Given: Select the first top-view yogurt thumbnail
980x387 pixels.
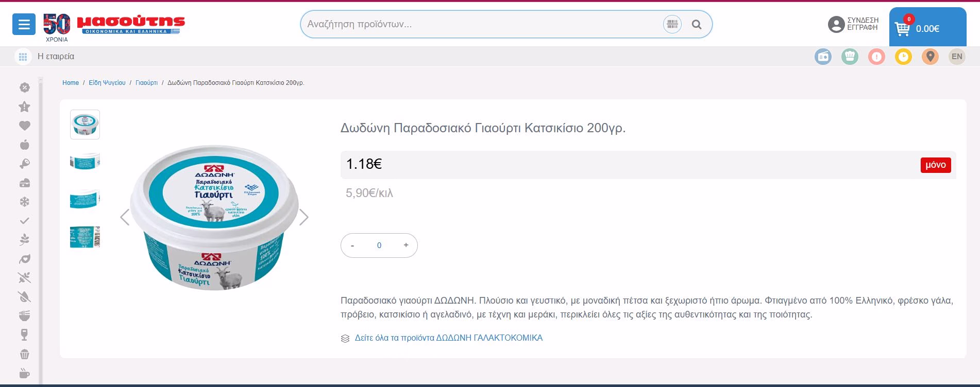Looking at the screenshot, I should point(85,124).
